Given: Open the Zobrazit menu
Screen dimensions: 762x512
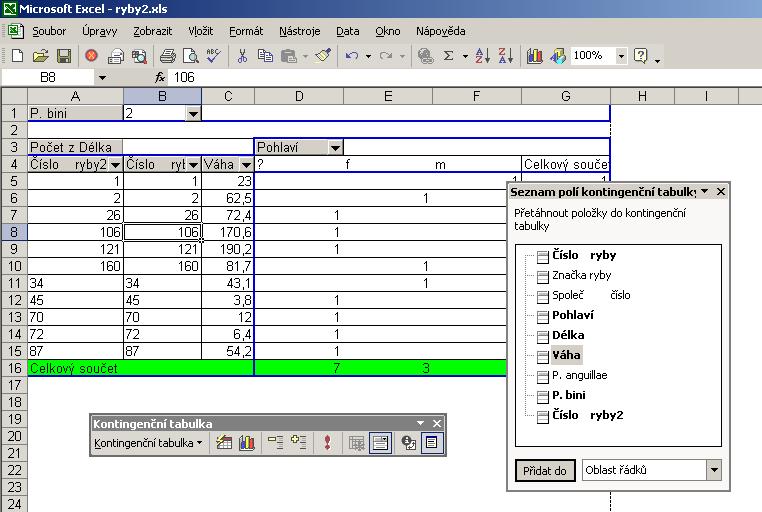Looking at the screenshot, I should click(x=153, y=31).
